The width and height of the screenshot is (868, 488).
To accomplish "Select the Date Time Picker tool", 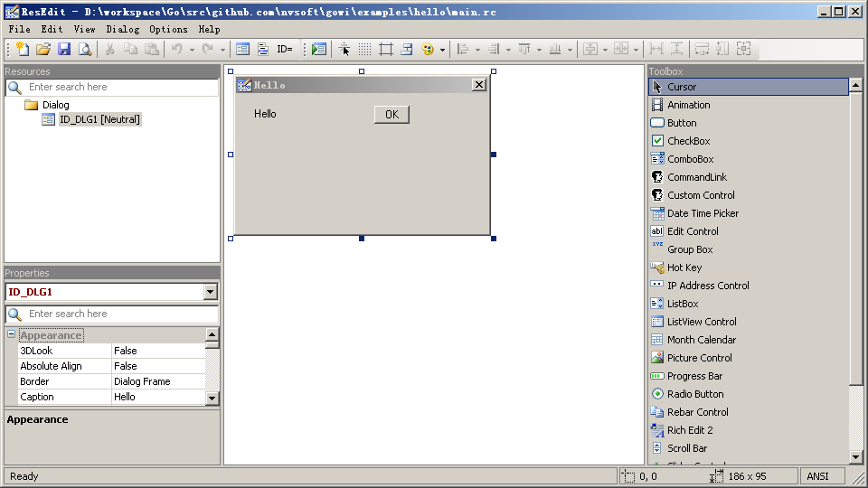I will pos(749,213).
